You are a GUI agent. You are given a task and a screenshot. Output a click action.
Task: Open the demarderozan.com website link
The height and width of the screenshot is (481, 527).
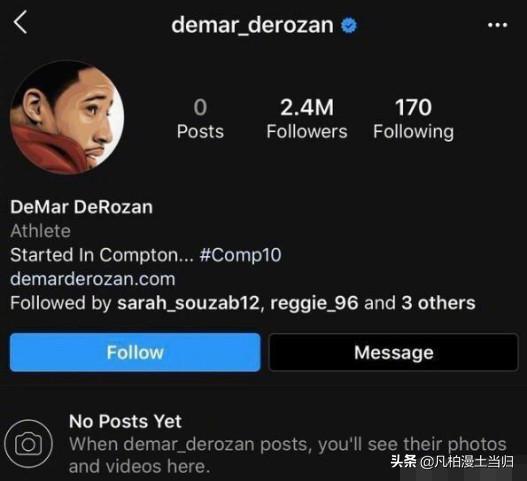coord(93,279)
